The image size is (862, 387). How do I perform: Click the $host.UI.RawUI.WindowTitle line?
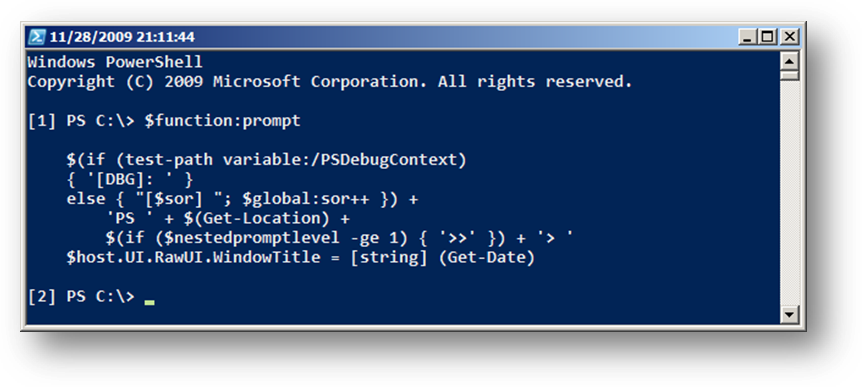[300, 258]
